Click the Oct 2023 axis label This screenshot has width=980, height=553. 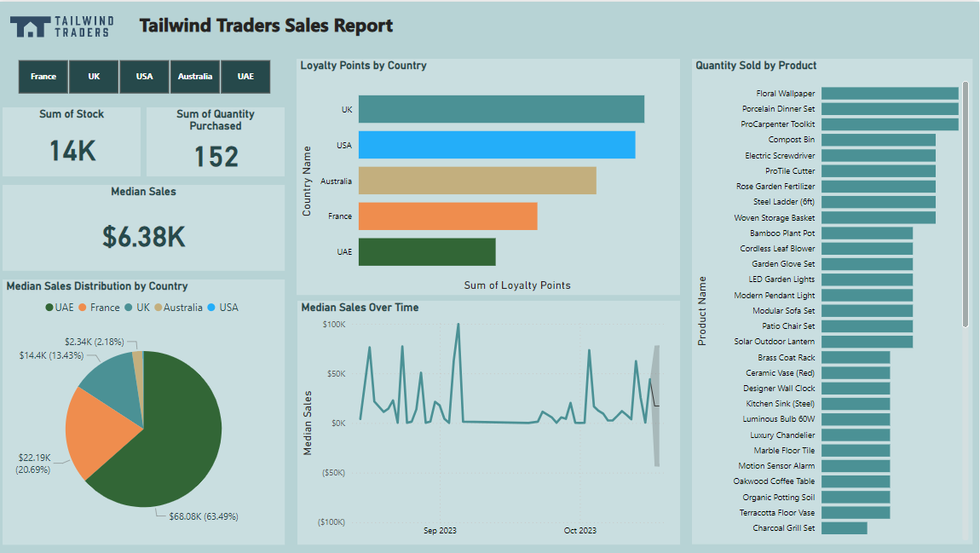click(580, 531)
